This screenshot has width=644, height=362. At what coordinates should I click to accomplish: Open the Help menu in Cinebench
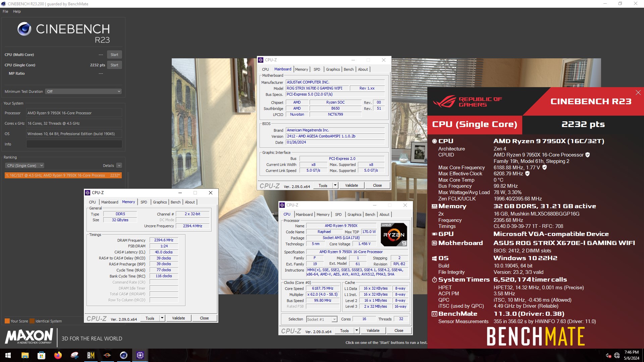[x=17, y=11]
